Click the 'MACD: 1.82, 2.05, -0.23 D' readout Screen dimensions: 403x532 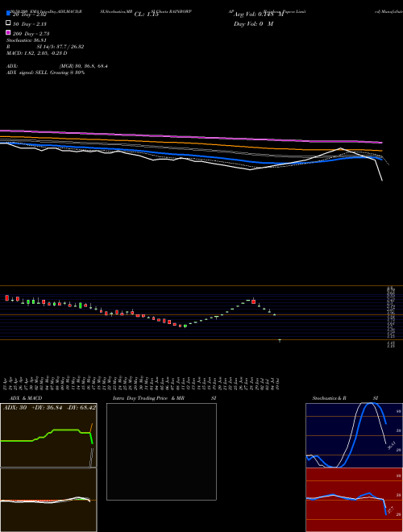[36, 53]
